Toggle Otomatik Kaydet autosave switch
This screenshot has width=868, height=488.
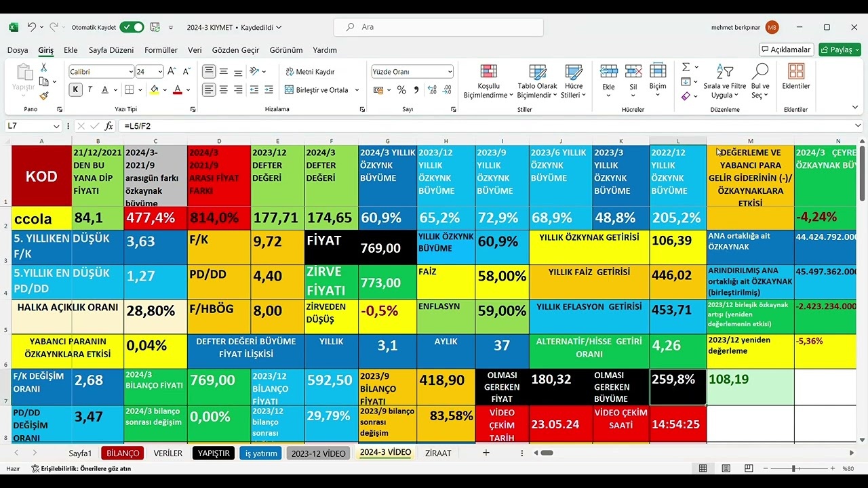132,27
